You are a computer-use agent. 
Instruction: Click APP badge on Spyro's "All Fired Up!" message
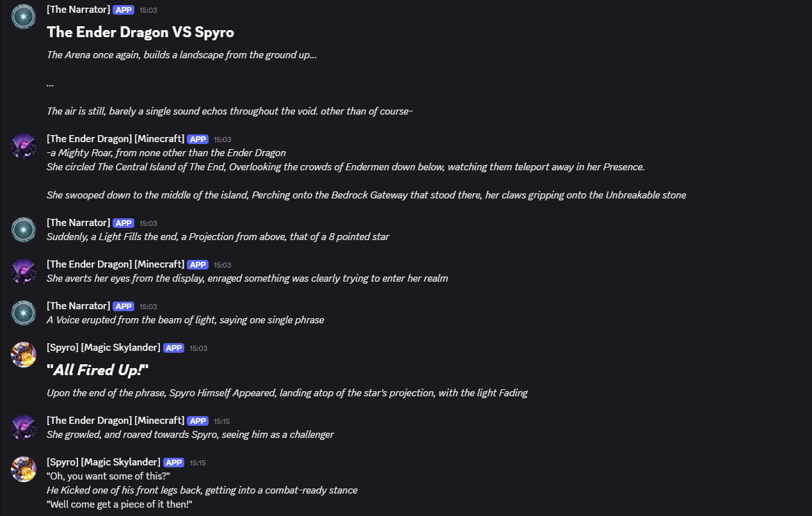tap(173, 348)
